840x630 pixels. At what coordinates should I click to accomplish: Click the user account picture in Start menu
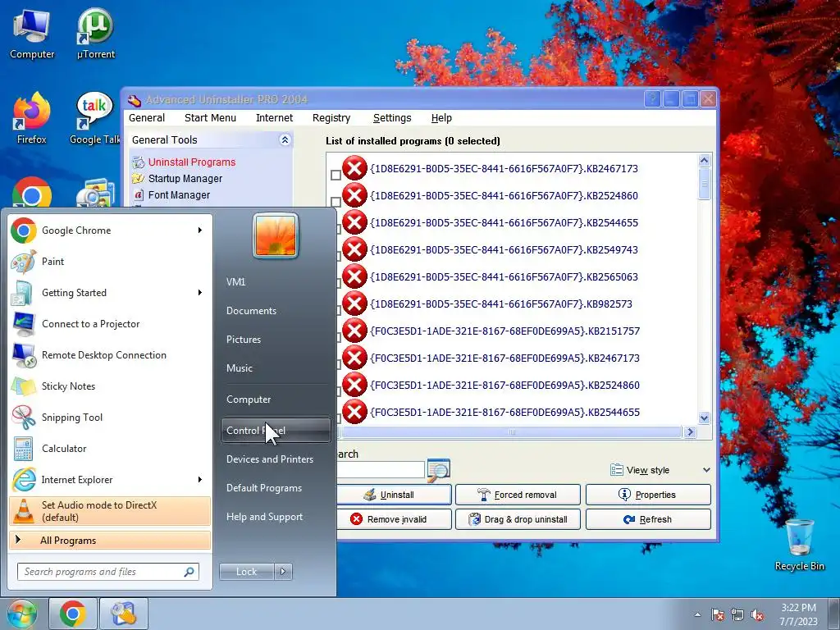(276, 235)
